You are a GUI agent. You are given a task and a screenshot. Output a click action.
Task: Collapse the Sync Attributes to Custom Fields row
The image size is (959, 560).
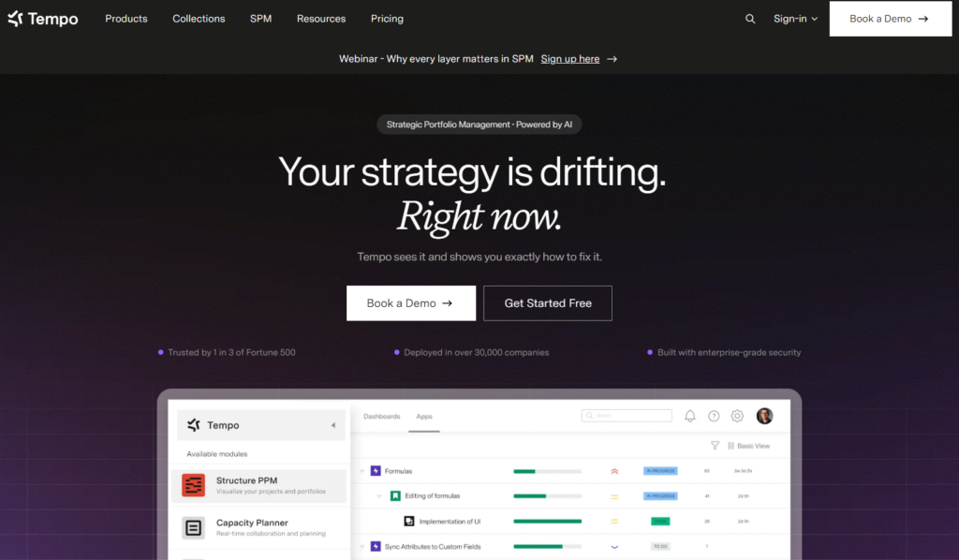pos(362,547)
